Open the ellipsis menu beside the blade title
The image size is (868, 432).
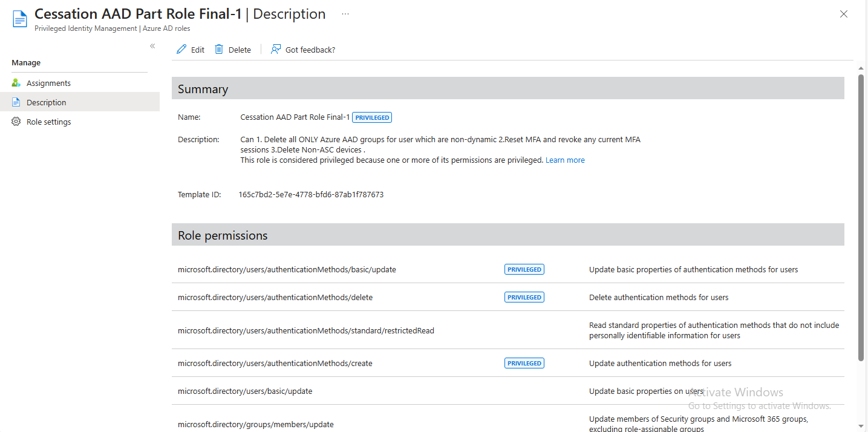[345, 13]
